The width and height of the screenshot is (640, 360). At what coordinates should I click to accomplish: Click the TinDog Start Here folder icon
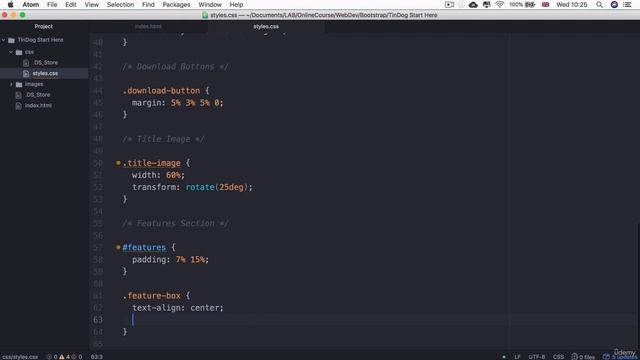pyautogui.click(x=11, y=40)
